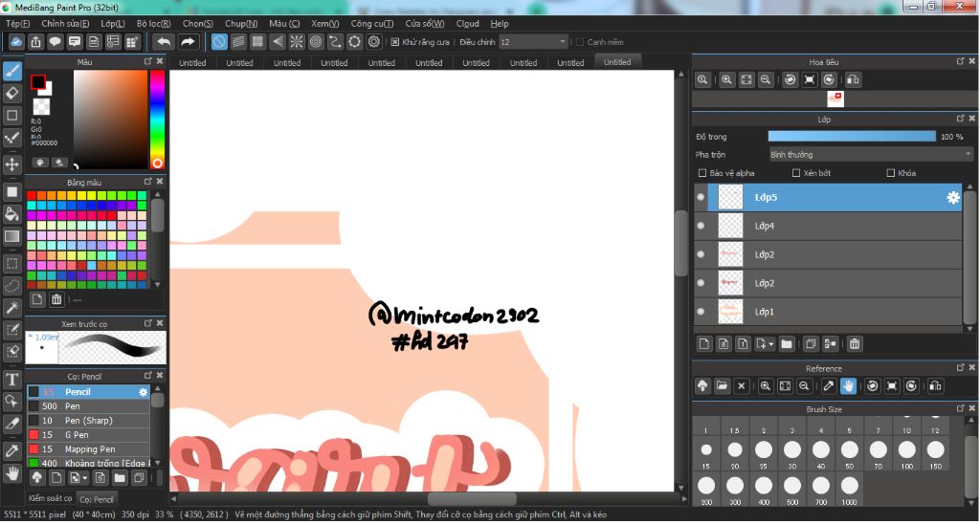This screenshot has width=980, height=524.
Task: Create a new layer folder
Action: click(x=787, y=343)
